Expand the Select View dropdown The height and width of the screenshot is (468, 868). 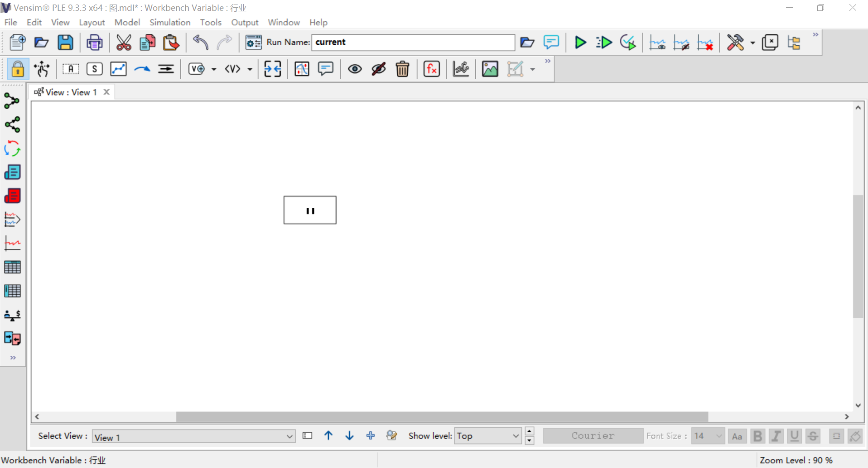click(289, 436)
